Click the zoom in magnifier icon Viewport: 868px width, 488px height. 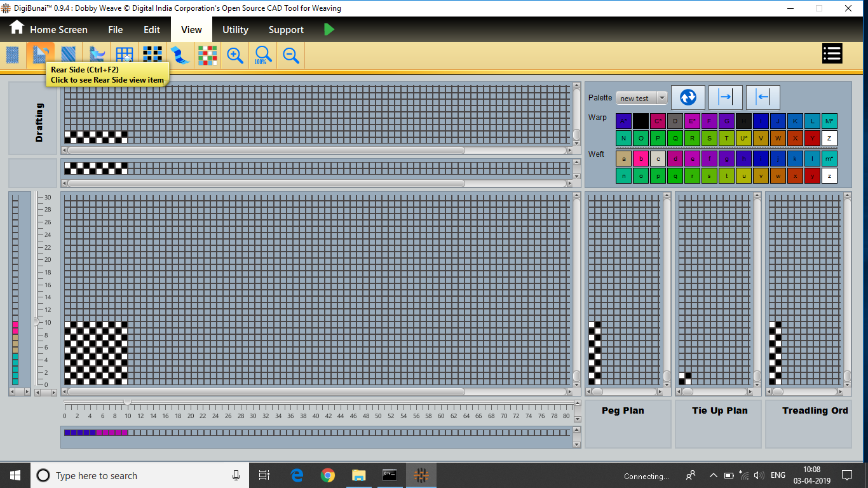(235, 56)
